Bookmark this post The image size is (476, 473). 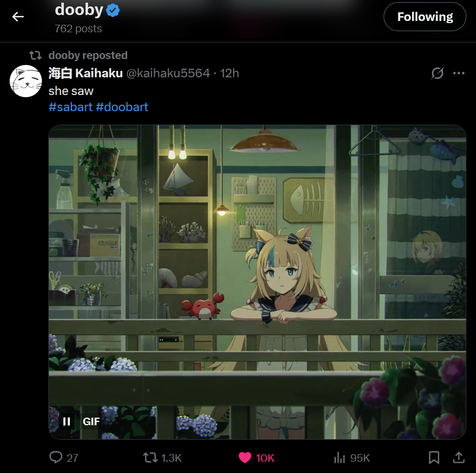434,457
